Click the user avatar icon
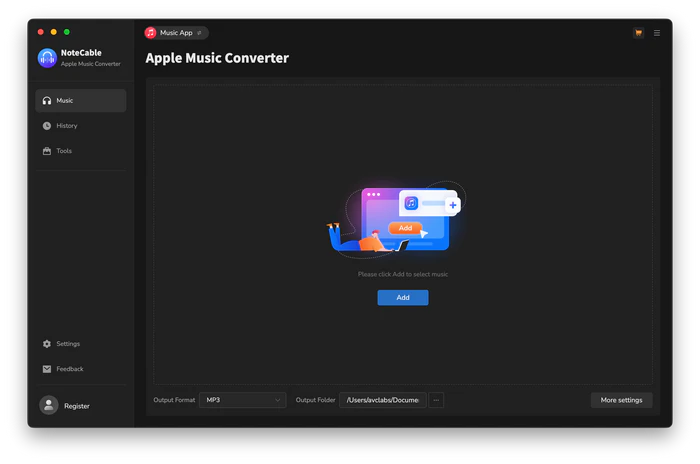The height and width of the screenshot is (464, 700). click(x=49, y=405)
